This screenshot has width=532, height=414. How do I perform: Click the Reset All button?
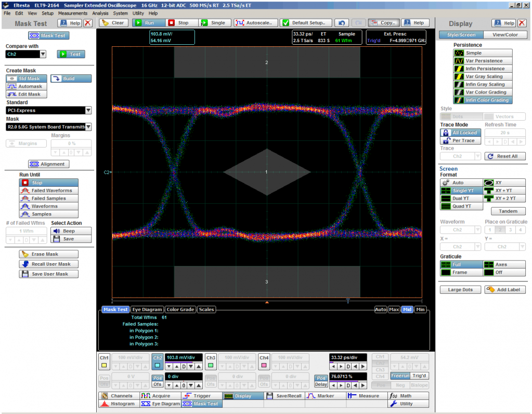click(504, 156)
